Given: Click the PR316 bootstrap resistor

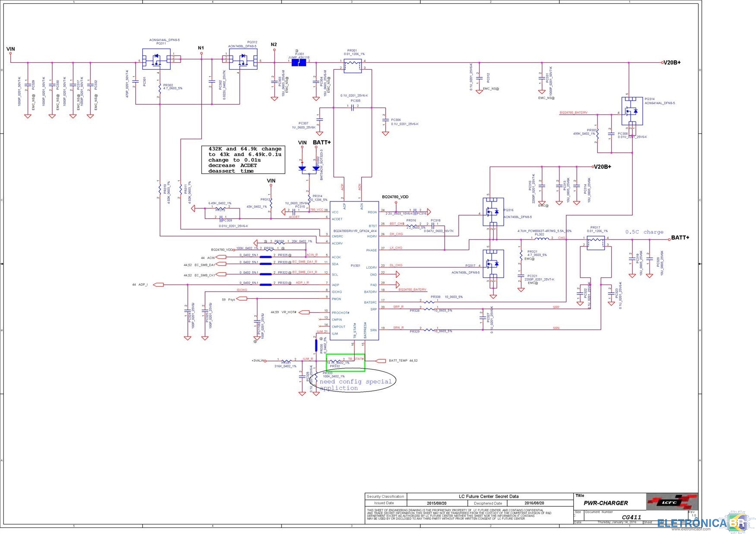Looking at the screenshot, I should (x=412, y=226).
